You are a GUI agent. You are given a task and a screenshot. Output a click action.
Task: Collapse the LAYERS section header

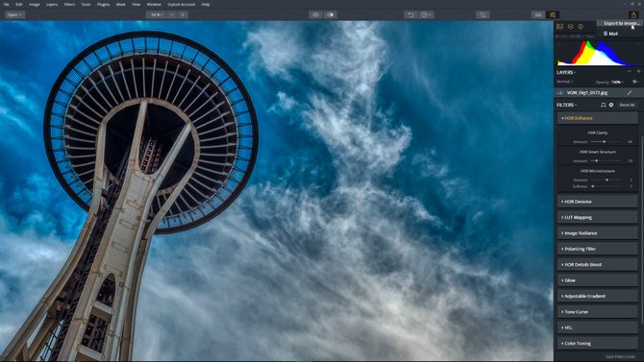pos(565,72)
